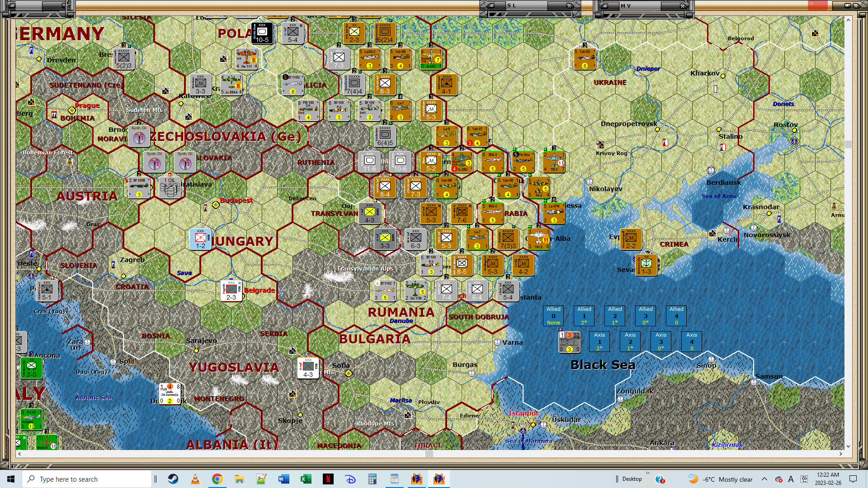Click the Axis 4 box

692,342
